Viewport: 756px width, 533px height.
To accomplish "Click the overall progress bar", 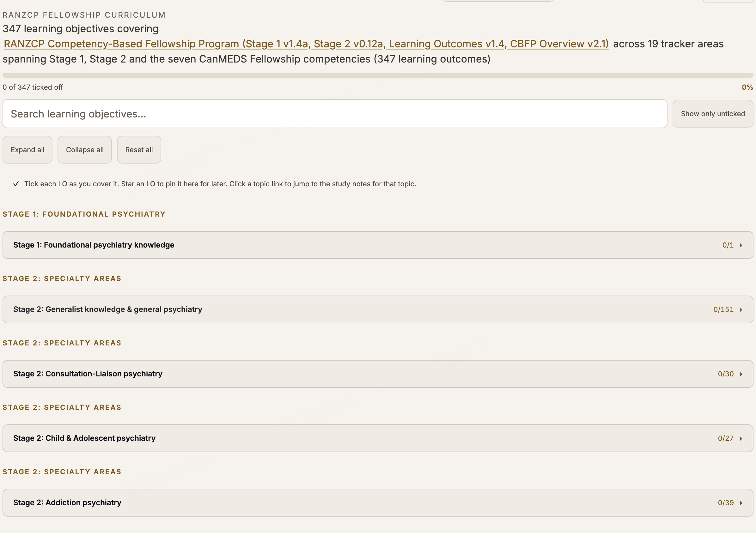I will [378, 75].
